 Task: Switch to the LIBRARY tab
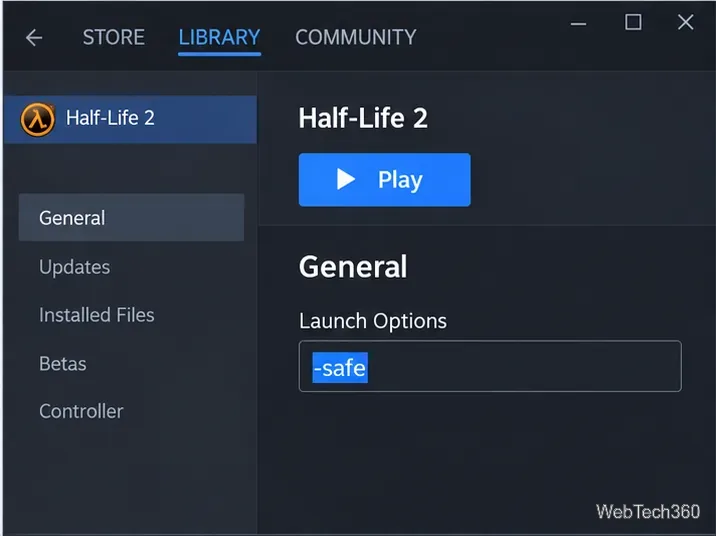click(219, 37)
